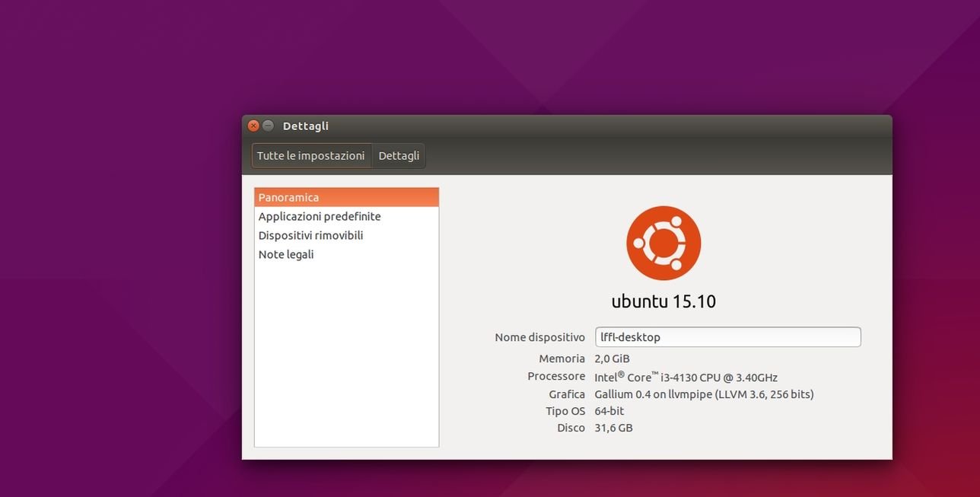Close the Dettagli window
This screenshot has height=497, width=980.
click(253, 126)
